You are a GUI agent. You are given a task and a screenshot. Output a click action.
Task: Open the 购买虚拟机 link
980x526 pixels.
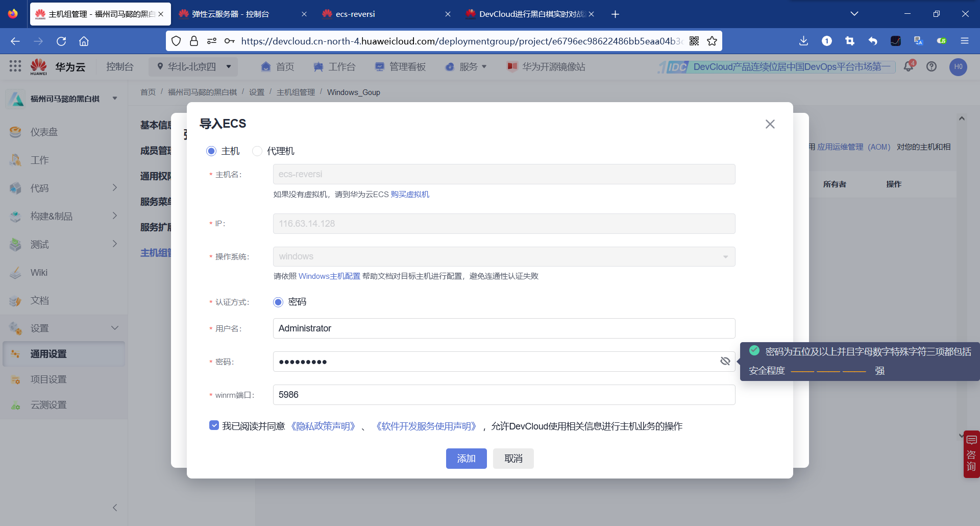410,194
